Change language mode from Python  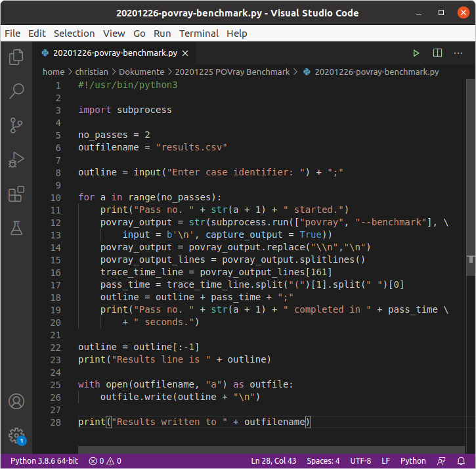pos(413,461)
